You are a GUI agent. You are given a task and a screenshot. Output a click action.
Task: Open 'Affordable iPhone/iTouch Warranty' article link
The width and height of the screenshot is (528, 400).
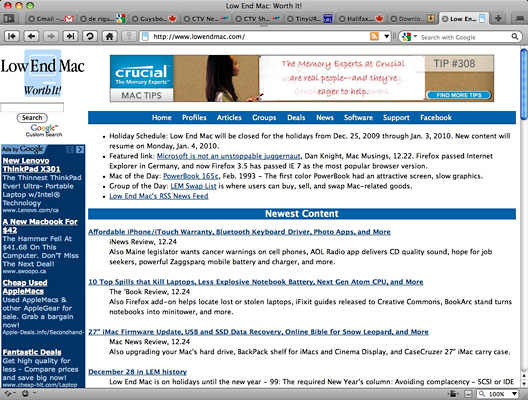pos(239,232)
